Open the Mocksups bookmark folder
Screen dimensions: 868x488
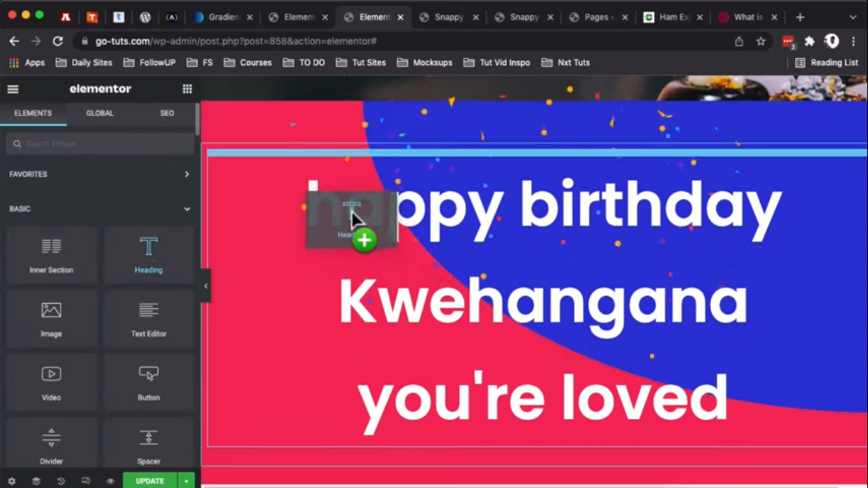pos(424,62)
